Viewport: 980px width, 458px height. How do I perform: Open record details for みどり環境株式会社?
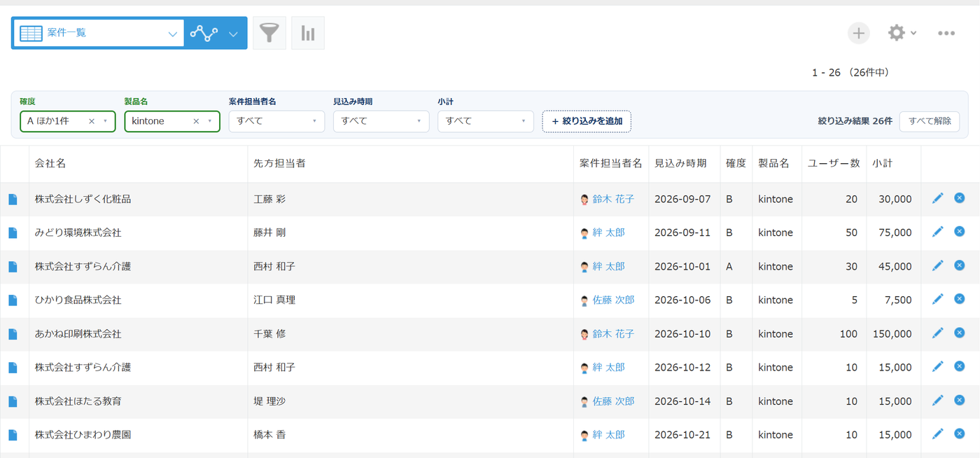tap(13, 233)
